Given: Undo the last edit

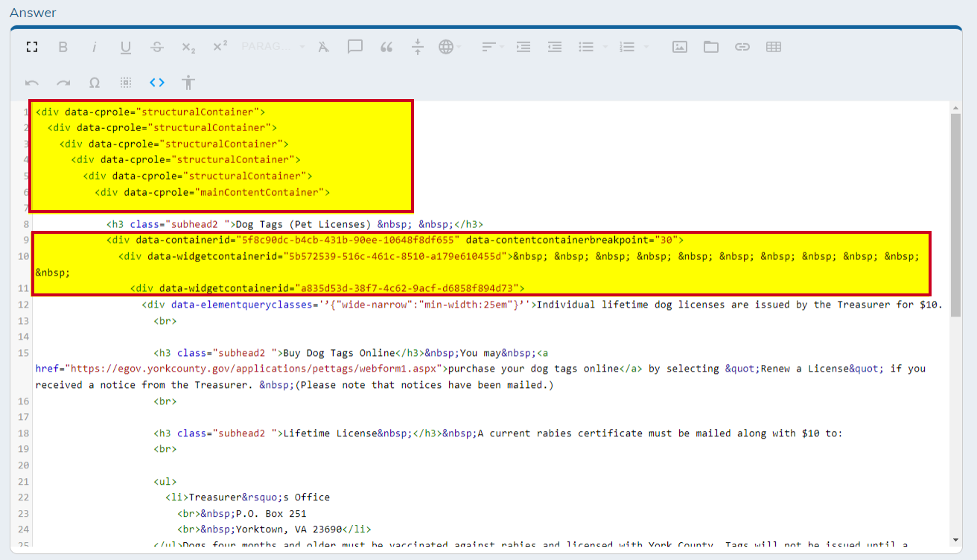Looking at the screenshot, I should [x=32, y=83].
